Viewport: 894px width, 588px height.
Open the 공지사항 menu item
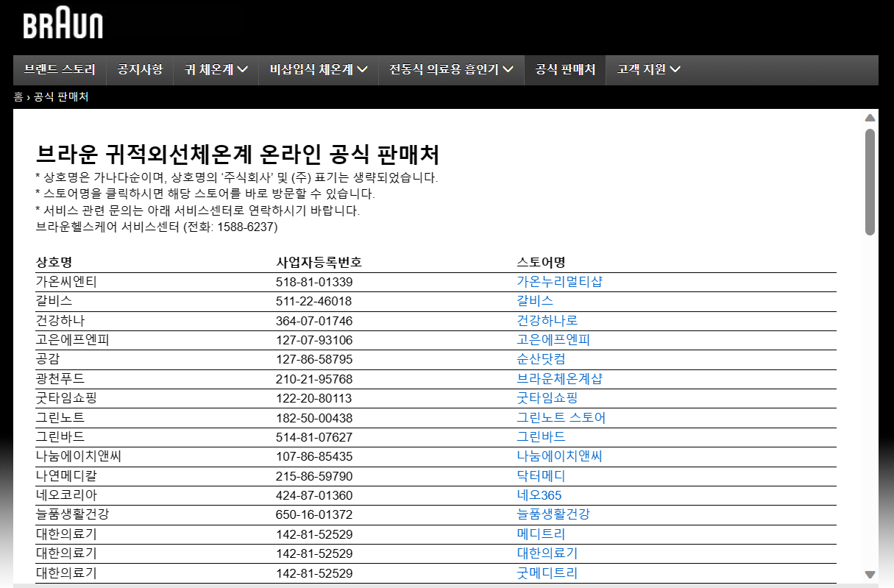tap(140, 70)
